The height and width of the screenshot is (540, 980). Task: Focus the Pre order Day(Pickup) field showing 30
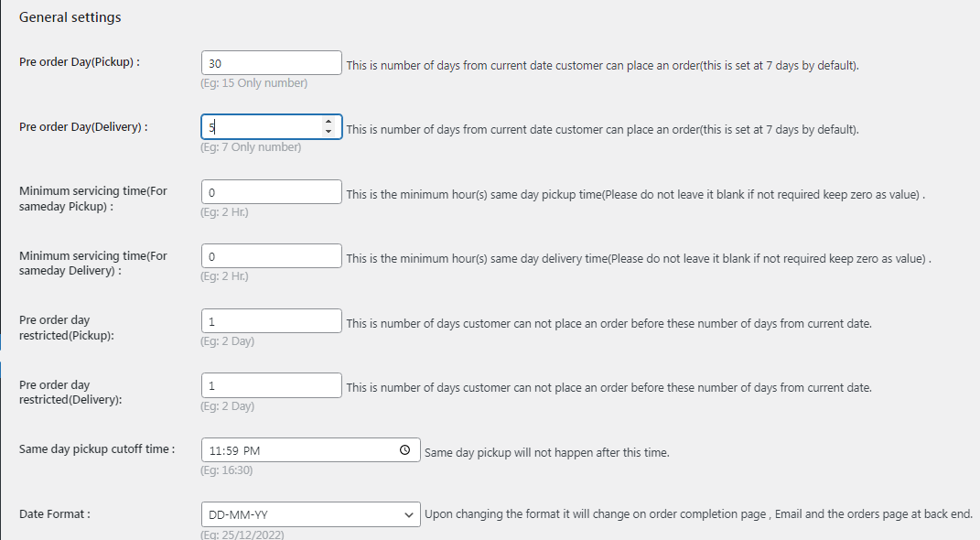point(271,63)
